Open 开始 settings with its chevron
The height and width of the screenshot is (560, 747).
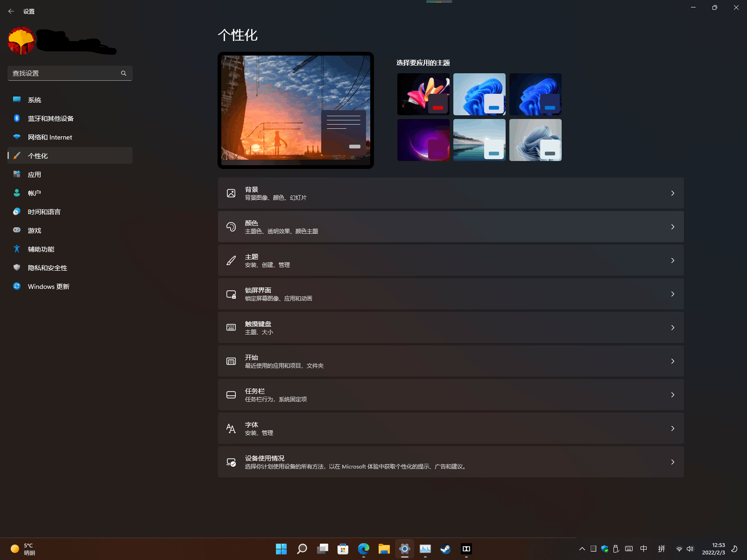[673, 361]
